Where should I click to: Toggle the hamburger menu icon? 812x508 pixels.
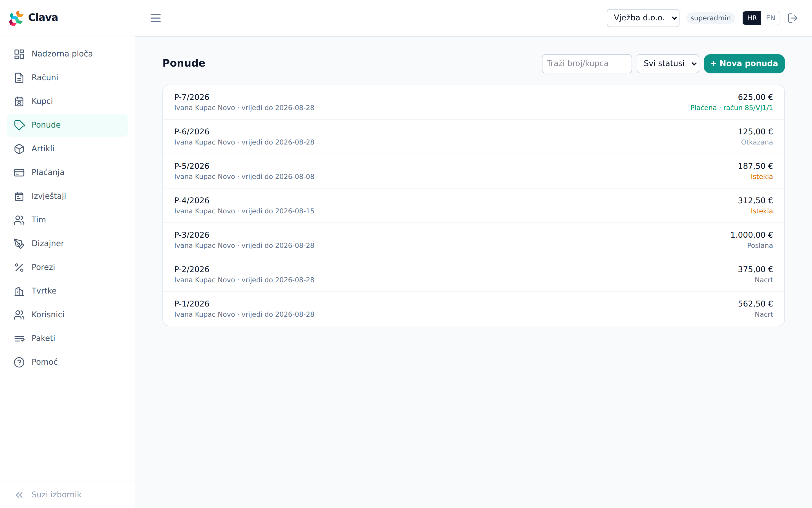click(x=155, y=18)
